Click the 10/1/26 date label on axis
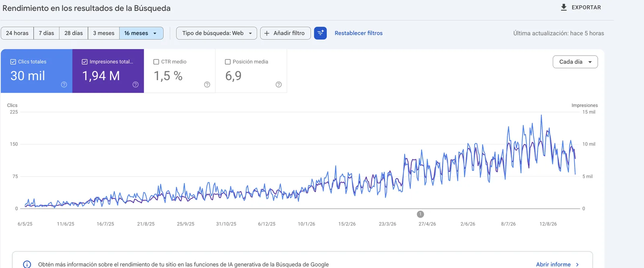644x268 pixels. coord(306,224)
